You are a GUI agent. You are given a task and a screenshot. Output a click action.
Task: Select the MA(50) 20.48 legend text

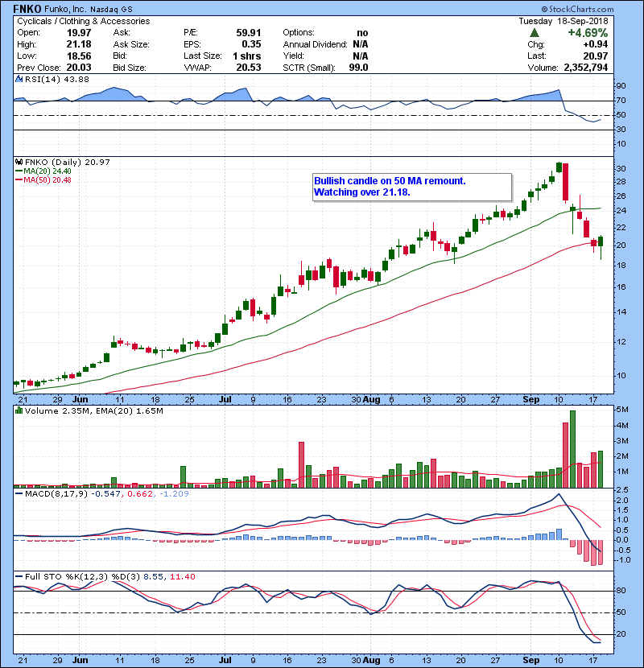pyautogui.click(x=47, y=180)
